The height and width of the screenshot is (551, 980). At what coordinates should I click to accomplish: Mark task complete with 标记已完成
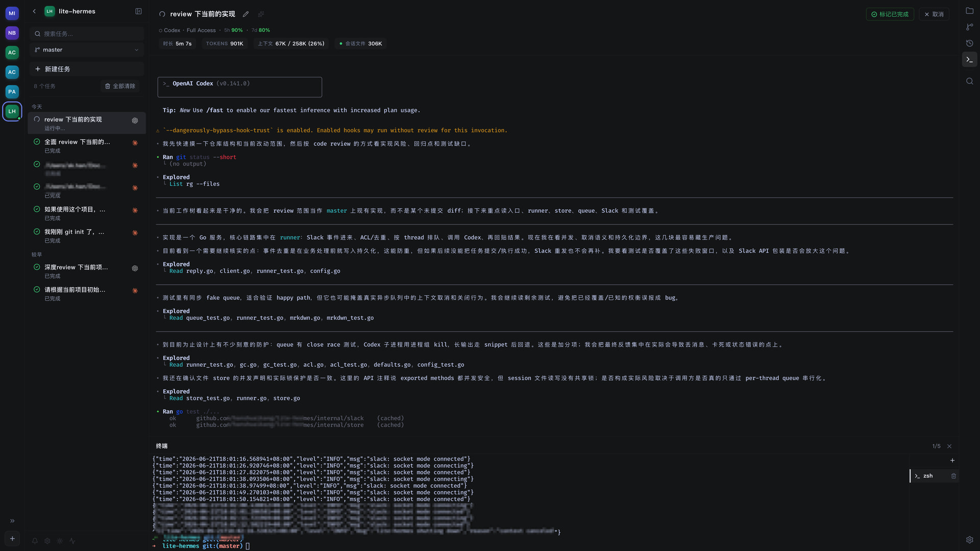(x=890, y=14)
